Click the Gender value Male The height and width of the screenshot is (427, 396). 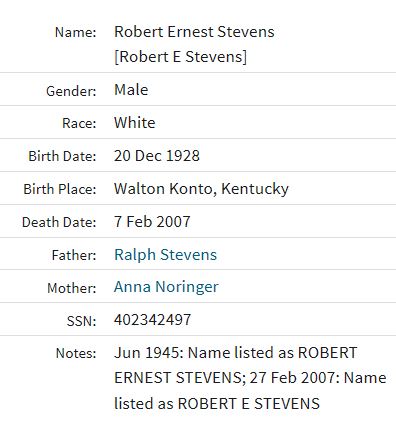(x=131, y=90)
